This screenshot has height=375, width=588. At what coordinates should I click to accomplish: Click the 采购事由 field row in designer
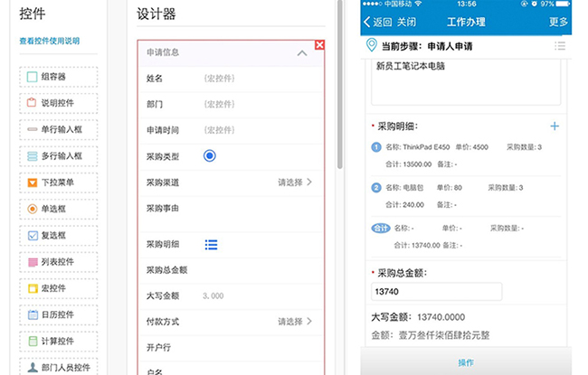[231, 214]
